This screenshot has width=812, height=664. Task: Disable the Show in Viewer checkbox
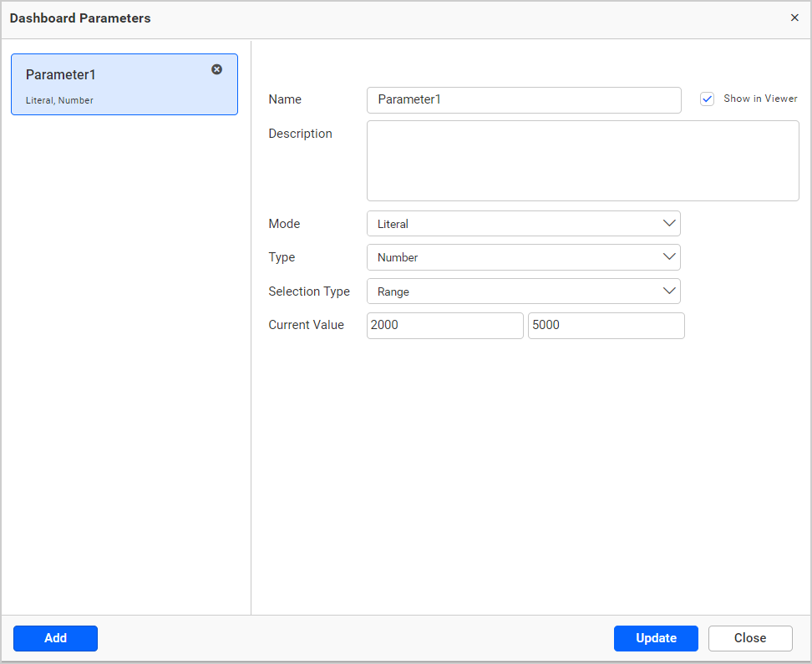pos(707,99)
